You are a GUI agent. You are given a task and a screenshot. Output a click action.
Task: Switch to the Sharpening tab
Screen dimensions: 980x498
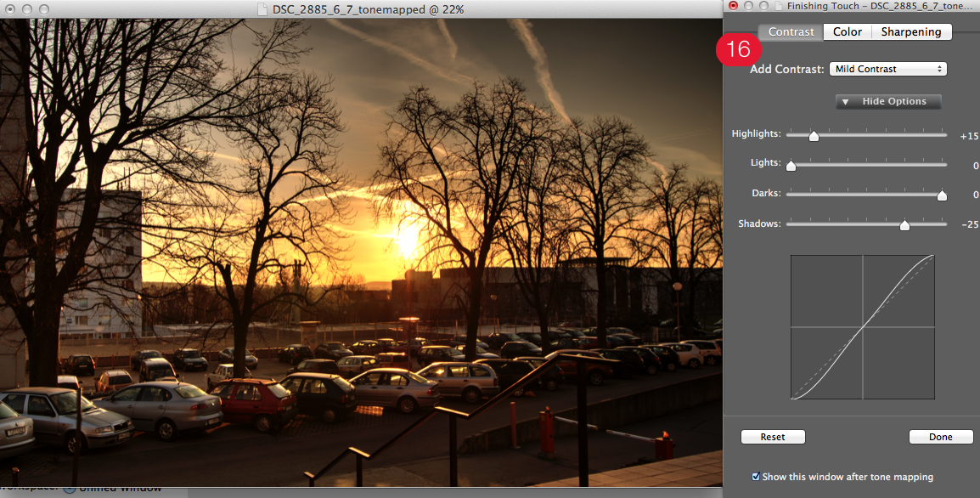coord(910,31)
